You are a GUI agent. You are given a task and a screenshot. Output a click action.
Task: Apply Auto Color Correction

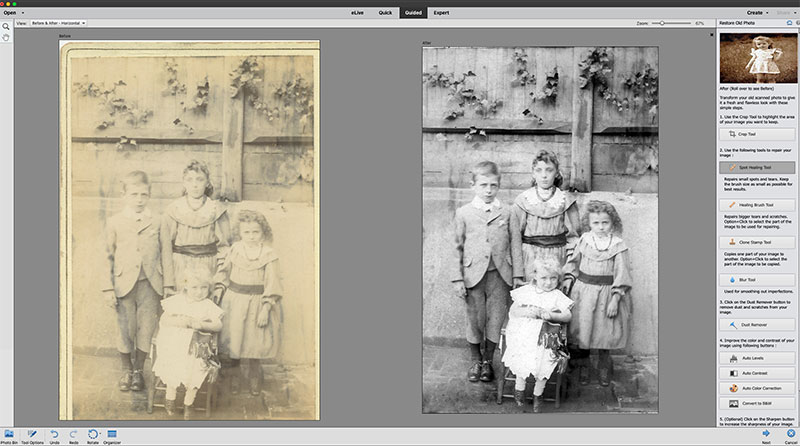click(x=757, y=388)
